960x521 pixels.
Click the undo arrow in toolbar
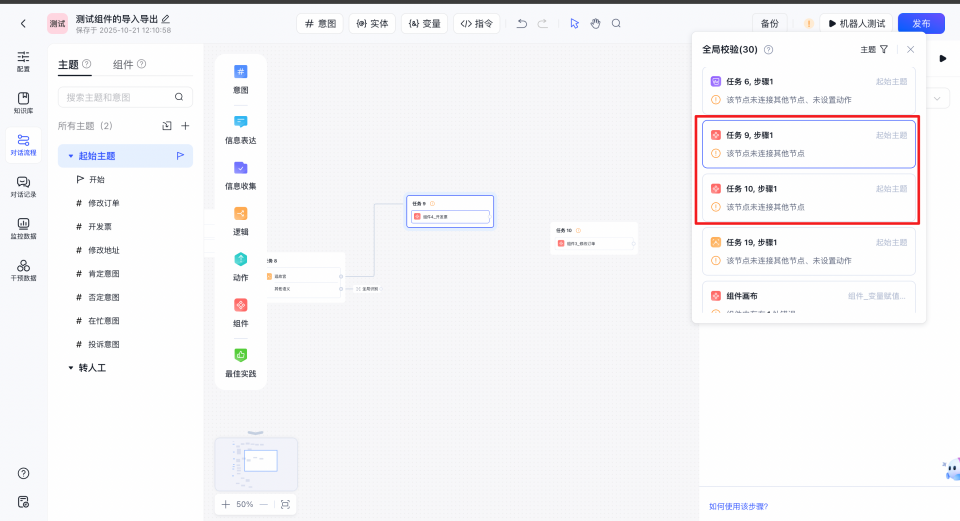coord(521,23)
